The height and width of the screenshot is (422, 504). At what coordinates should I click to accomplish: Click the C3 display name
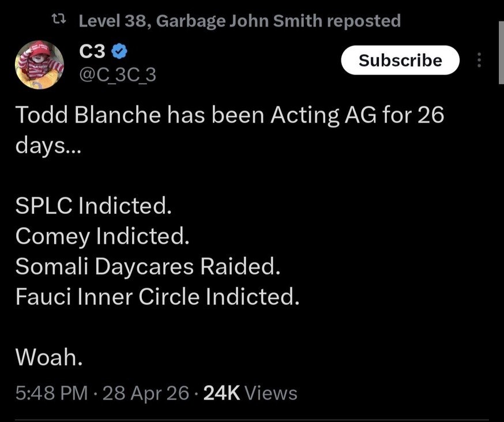click(x=91, y=52)
